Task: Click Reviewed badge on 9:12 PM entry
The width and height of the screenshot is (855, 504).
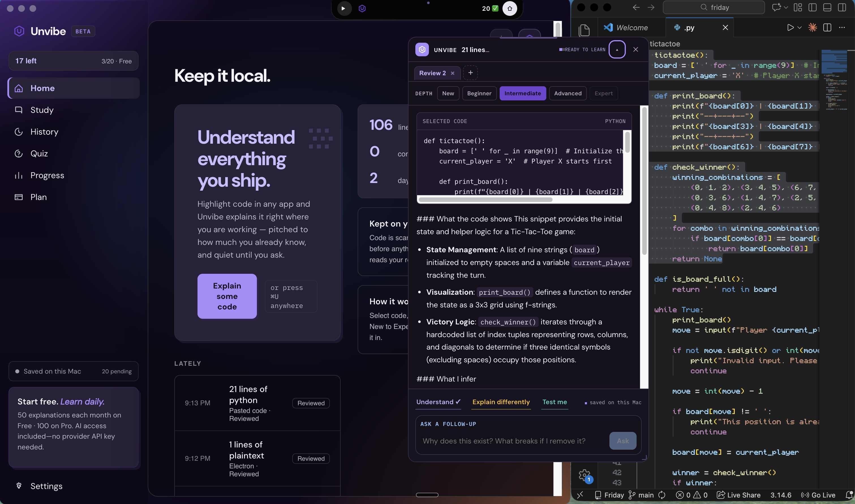Action: tap(311, 458)
